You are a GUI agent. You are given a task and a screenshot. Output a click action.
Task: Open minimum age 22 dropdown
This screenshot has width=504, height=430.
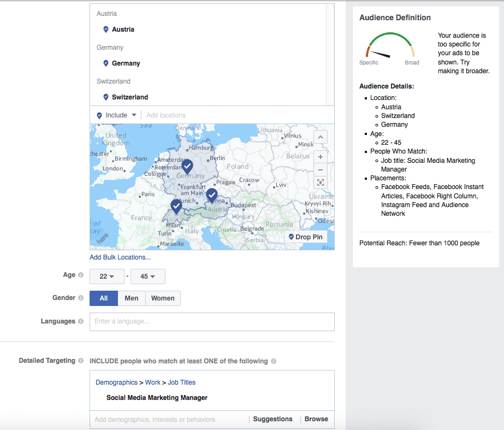[x=106, y=276]
